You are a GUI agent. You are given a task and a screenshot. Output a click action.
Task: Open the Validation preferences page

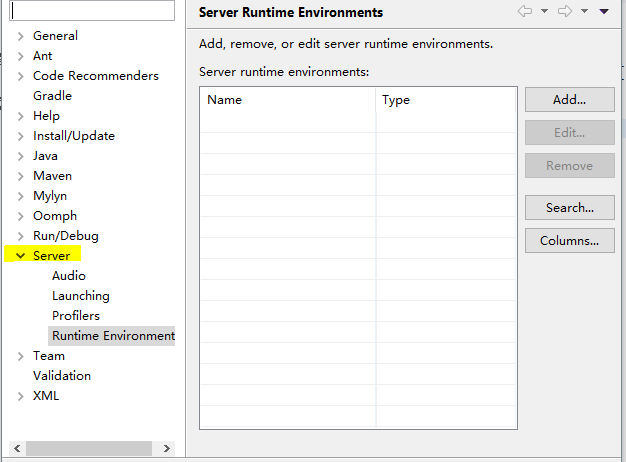tap(62, 376)
